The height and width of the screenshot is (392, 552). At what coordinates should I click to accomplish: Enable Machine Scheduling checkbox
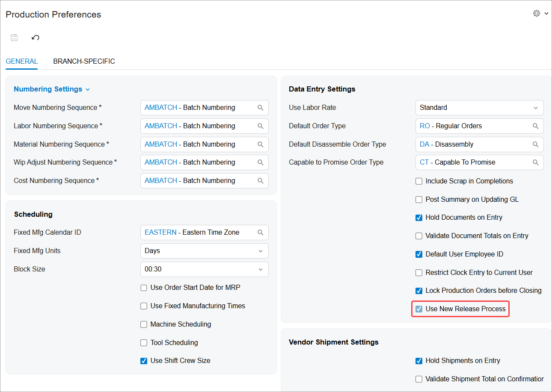tap(144, 324)
